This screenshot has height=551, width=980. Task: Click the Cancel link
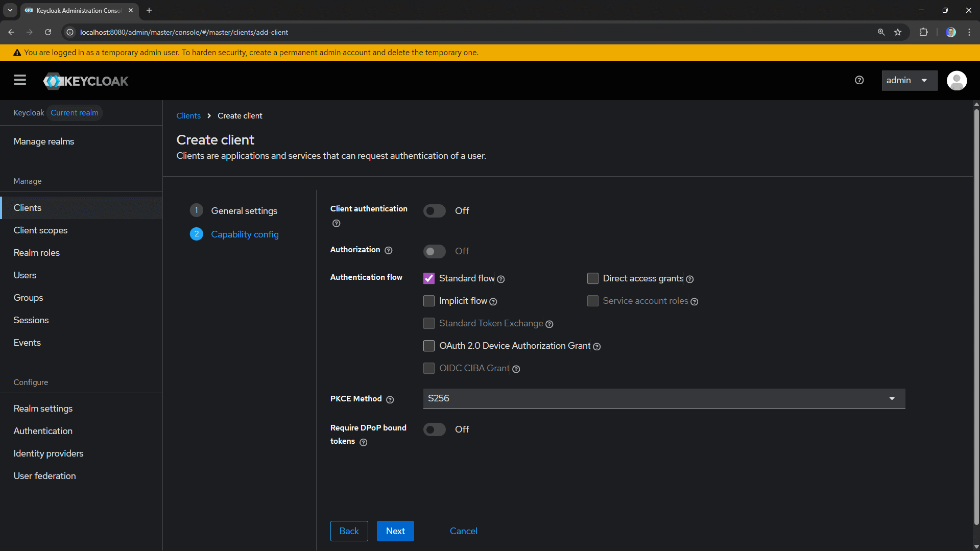pyautogui.click(x=463, y=531)
